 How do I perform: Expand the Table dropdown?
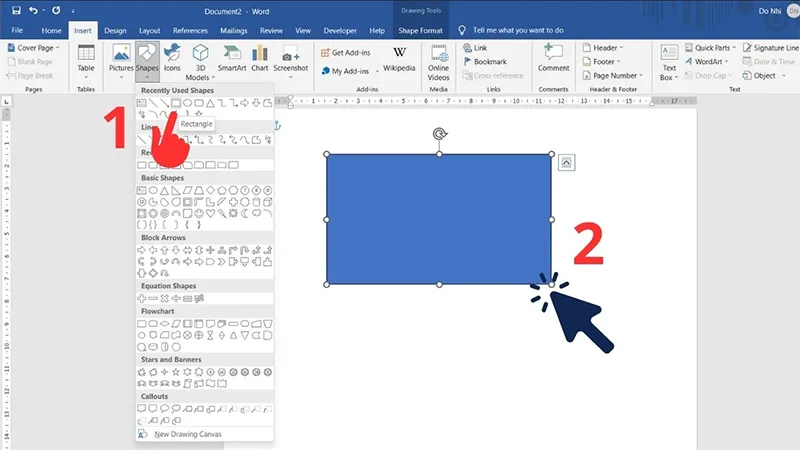[x=86, y=62]
